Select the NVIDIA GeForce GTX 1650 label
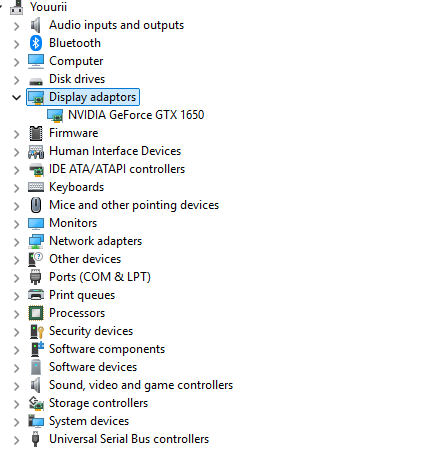 pos(136,115)
